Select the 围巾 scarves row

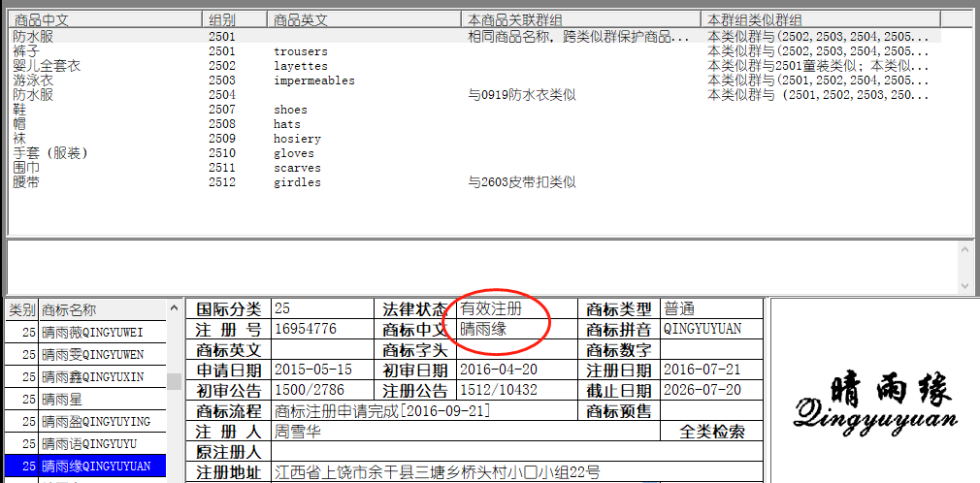pos(475,168)
